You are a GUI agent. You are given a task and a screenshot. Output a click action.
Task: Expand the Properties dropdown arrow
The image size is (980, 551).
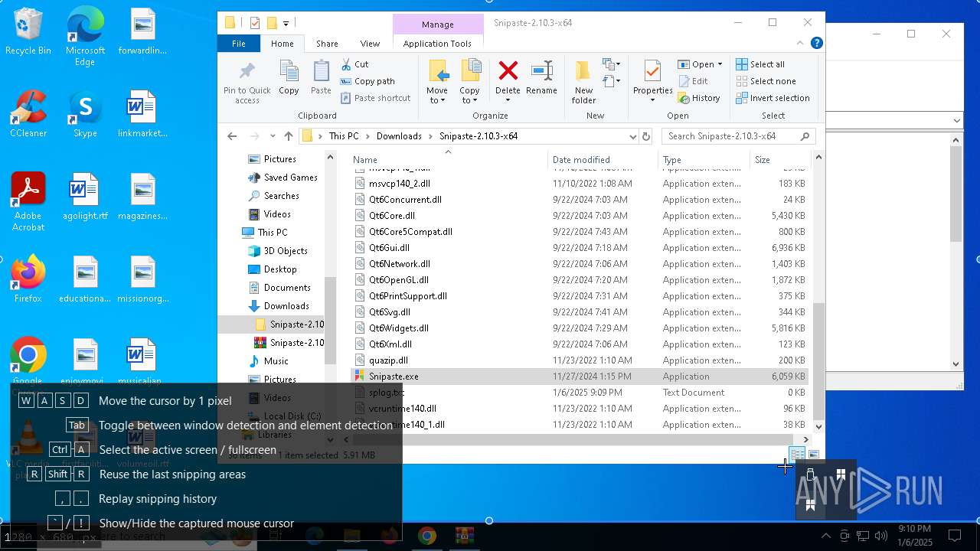652,99
